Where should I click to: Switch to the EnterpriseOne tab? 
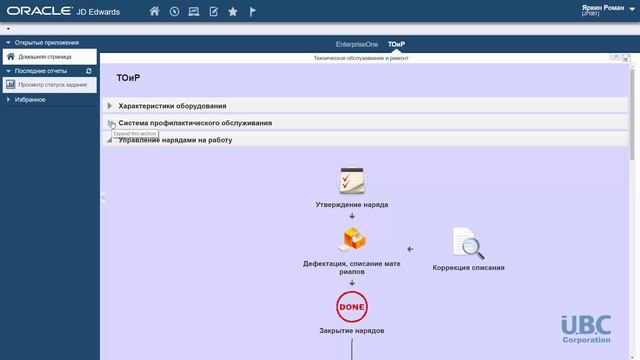tap(357, 44)
